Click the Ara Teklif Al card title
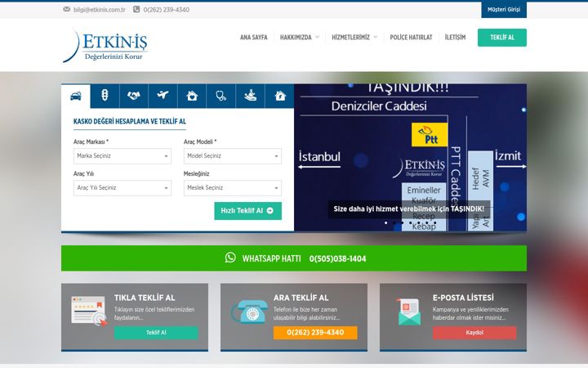The image size is (588, 368). 301,298
